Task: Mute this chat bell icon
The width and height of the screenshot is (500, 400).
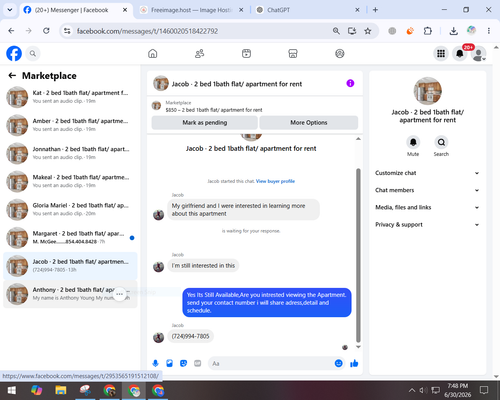Action: (413, 142)
